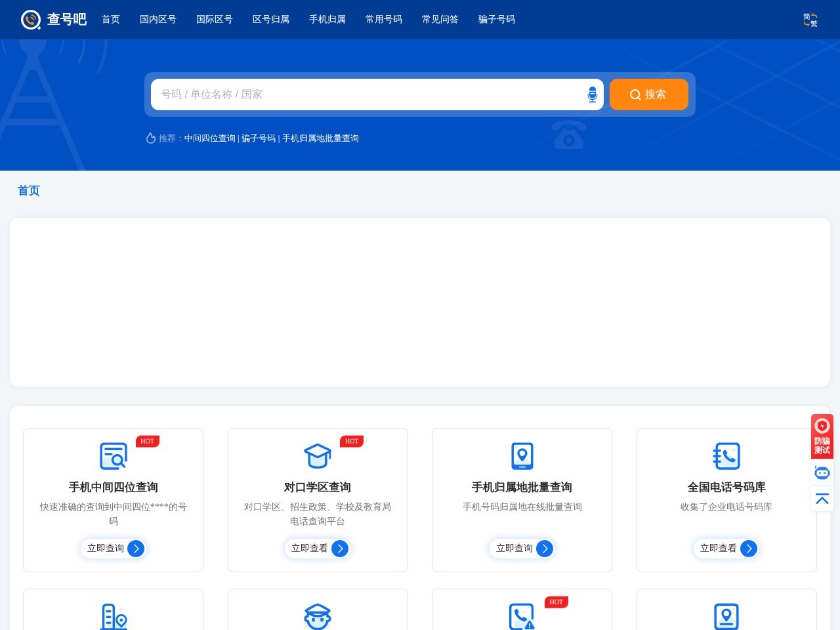This screenshot has width=840, height=630.
Task: Click the 对口学区查询 graduation cap icon
Action: click(x=318, y=456)
